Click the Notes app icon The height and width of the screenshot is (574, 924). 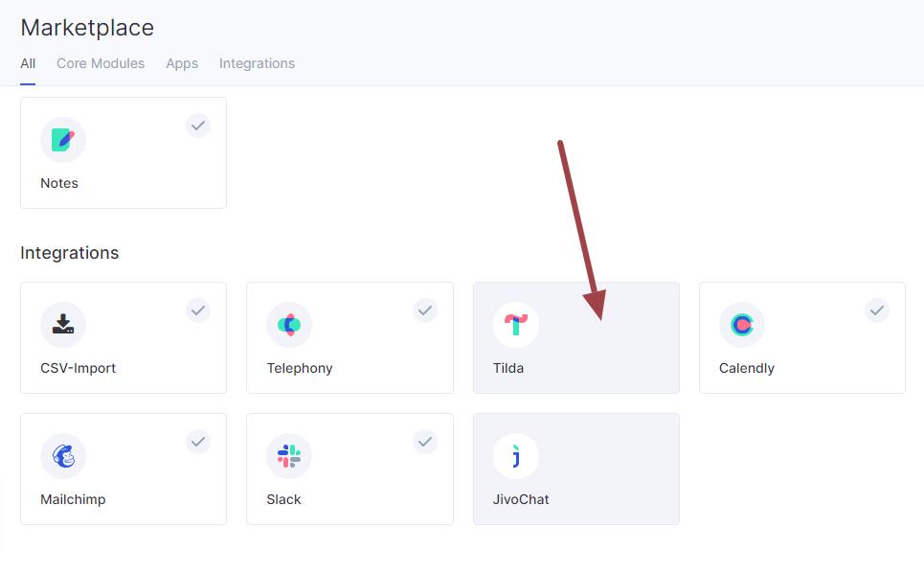coord(63,140)
